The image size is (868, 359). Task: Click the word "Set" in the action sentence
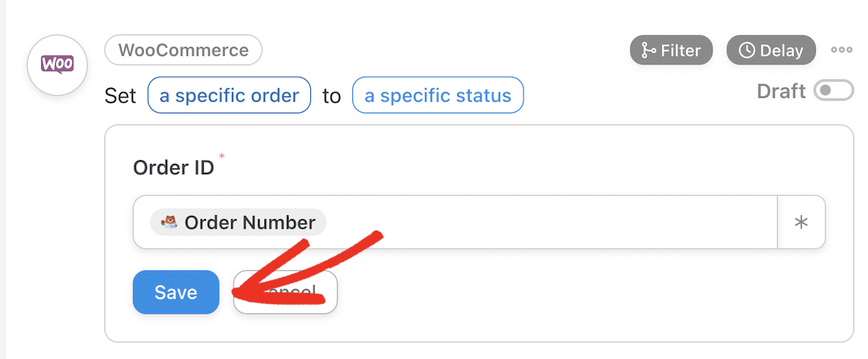tap(120, 96)
